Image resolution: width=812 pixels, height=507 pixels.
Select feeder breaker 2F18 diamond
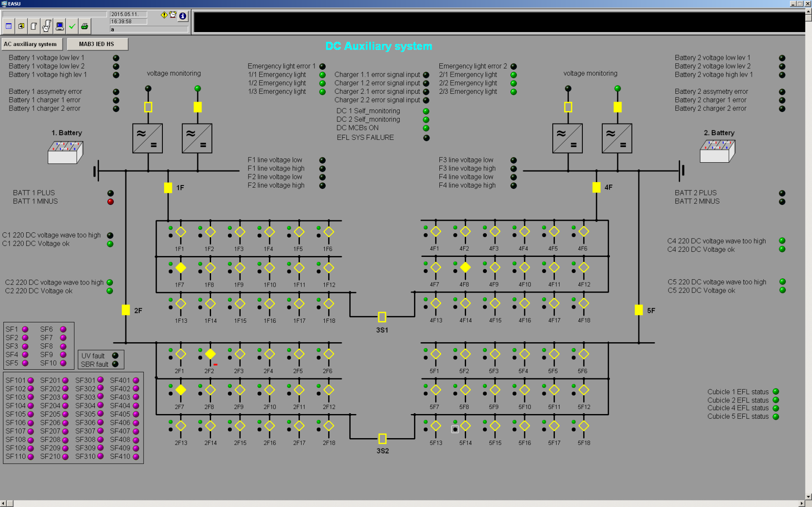point(329,426)
